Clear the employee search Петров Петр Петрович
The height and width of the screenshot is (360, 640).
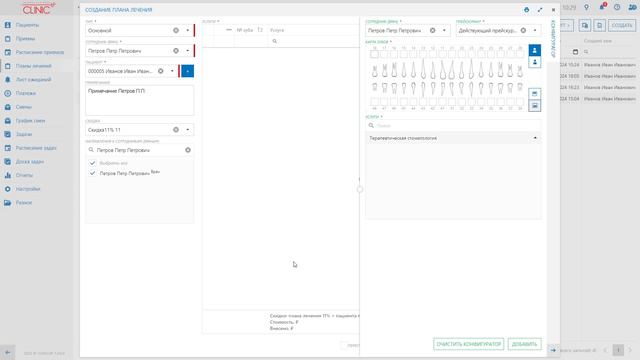[188, 150]
